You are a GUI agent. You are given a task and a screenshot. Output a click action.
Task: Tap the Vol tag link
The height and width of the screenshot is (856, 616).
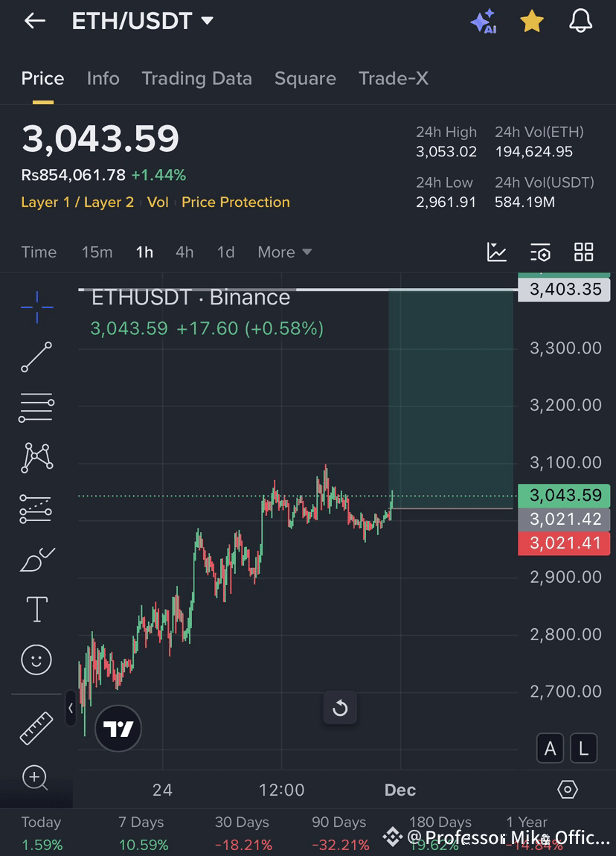pyautogui.click(x=158, y=202)
